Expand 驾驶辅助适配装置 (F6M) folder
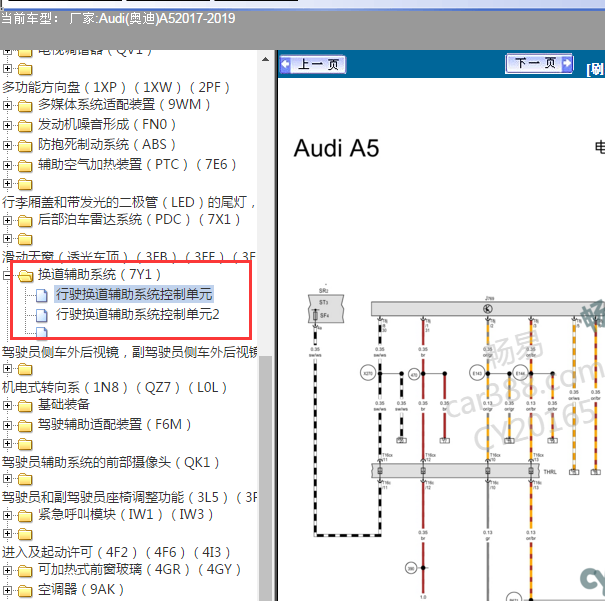Viewport: 605px width, 601px height. tap(7, 425)
